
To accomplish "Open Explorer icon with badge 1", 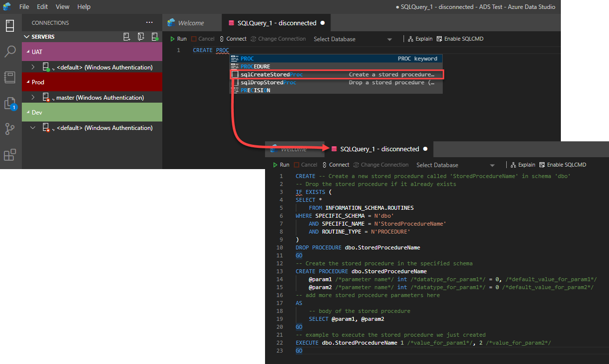I will [10, 103].
